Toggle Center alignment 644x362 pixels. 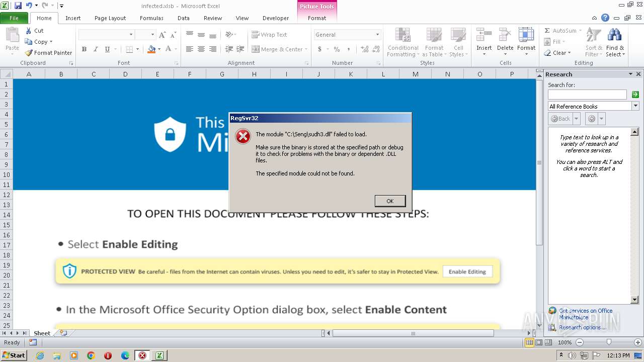(x=201, y=49)
